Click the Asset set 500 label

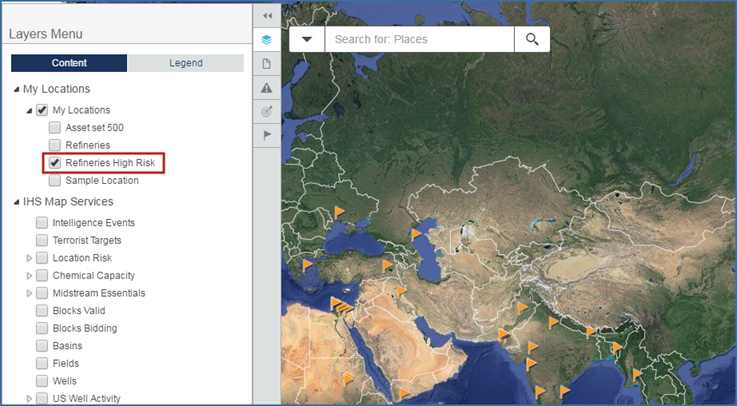click(x=94, y=128)
